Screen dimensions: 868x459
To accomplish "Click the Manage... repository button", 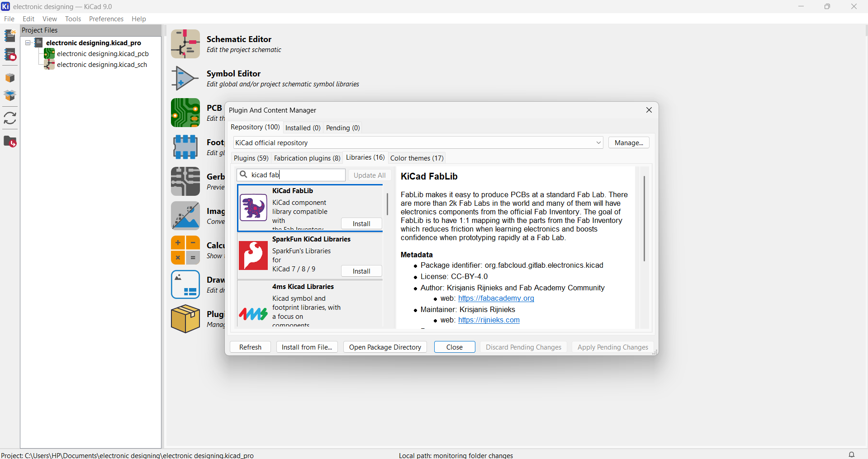I will [x=629, y=143].
